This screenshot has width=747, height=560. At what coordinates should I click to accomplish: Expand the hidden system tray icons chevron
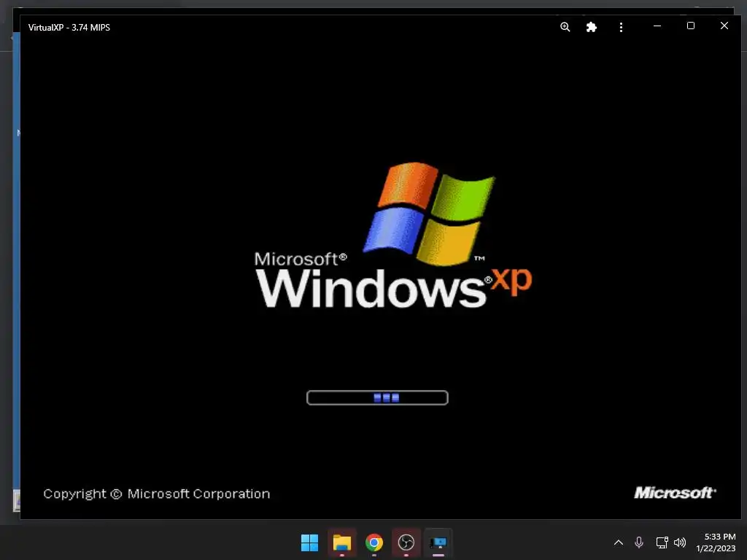(619, 542)
